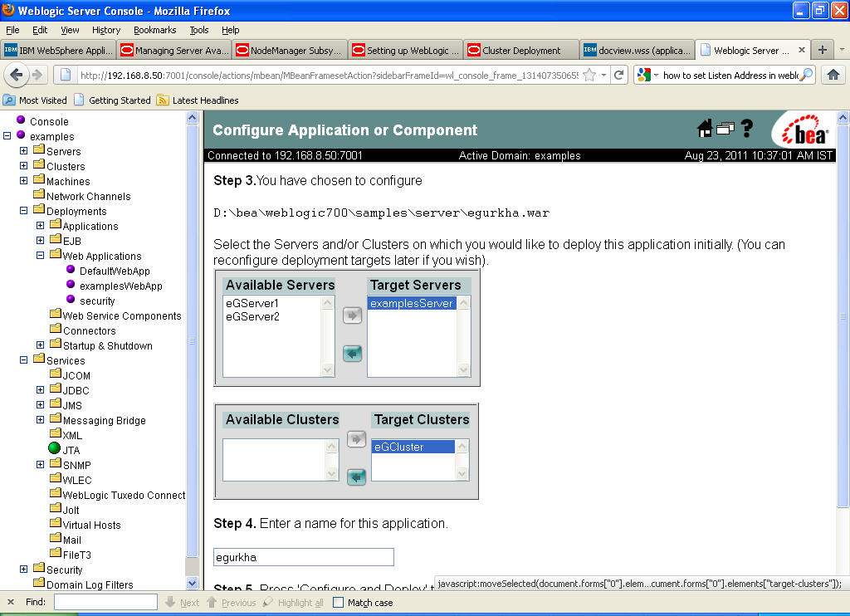Image resolution: width=850 pixels, height=616 pixels.
Task: Open the Bookmarks menu
Action: (154, 30)
